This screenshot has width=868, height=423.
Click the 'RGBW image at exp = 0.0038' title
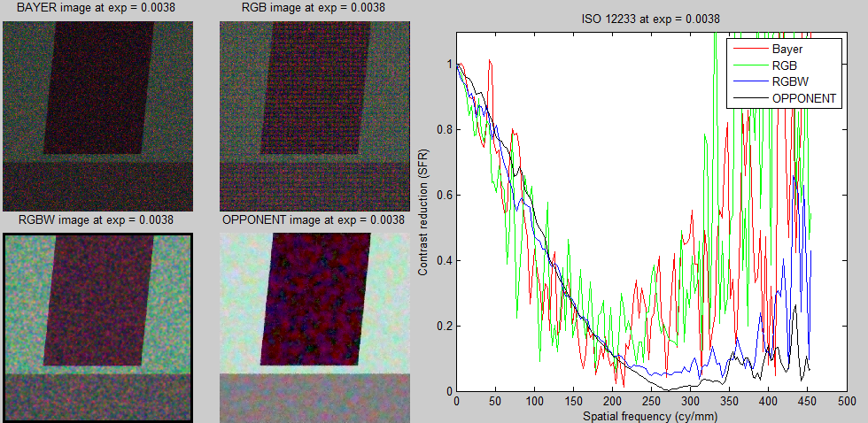pos(97,219)
